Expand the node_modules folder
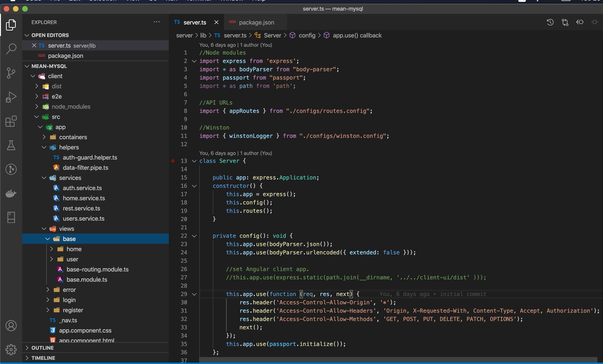Screen dimensions: 603x364 point(71,106)
